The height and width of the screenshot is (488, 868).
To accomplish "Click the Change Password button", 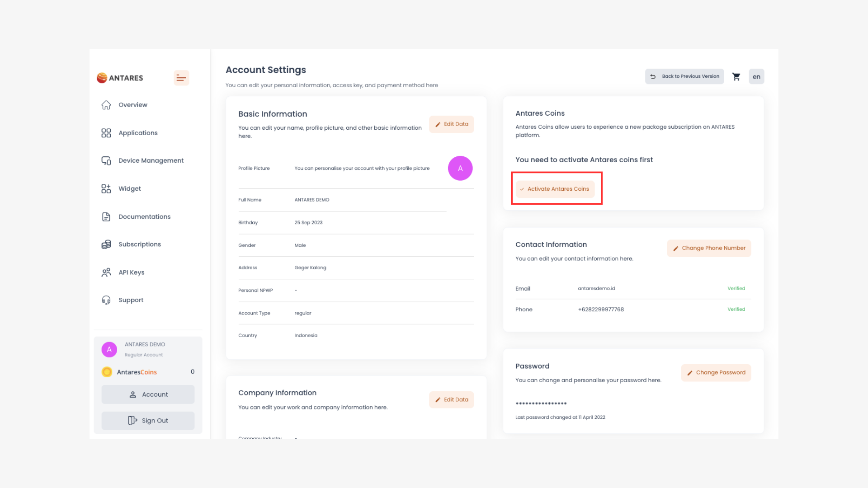I will (716, 373).
